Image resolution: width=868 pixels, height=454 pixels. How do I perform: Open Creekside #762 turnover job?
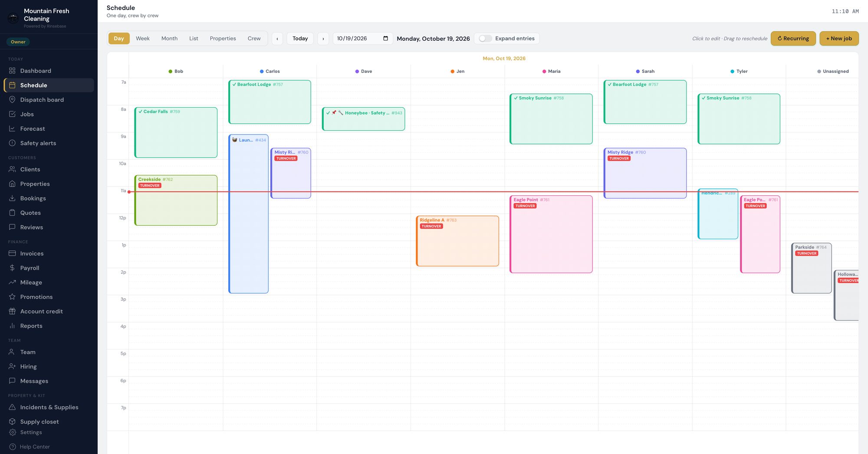point(176,200)
